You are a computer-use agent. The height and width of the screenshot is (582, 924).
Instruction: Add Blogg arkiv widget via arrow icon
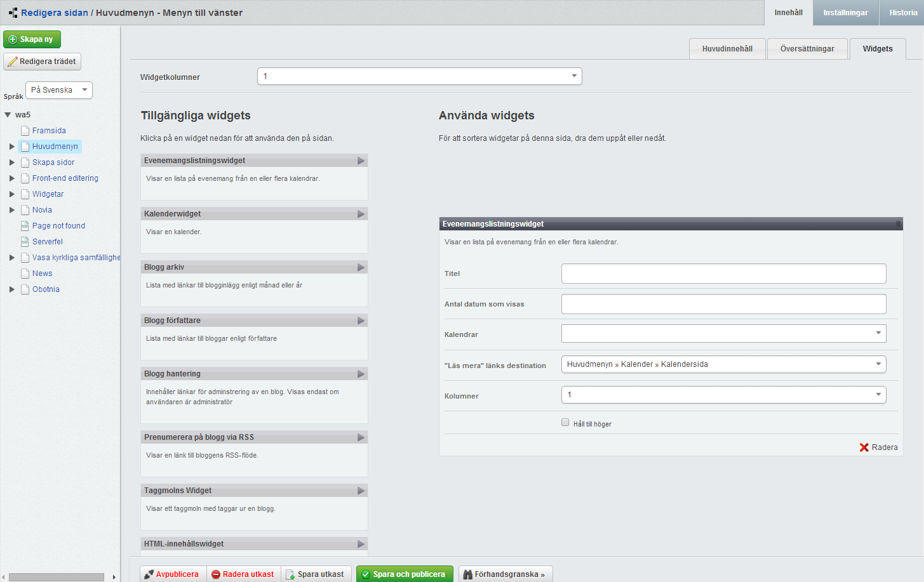(361, 267)
